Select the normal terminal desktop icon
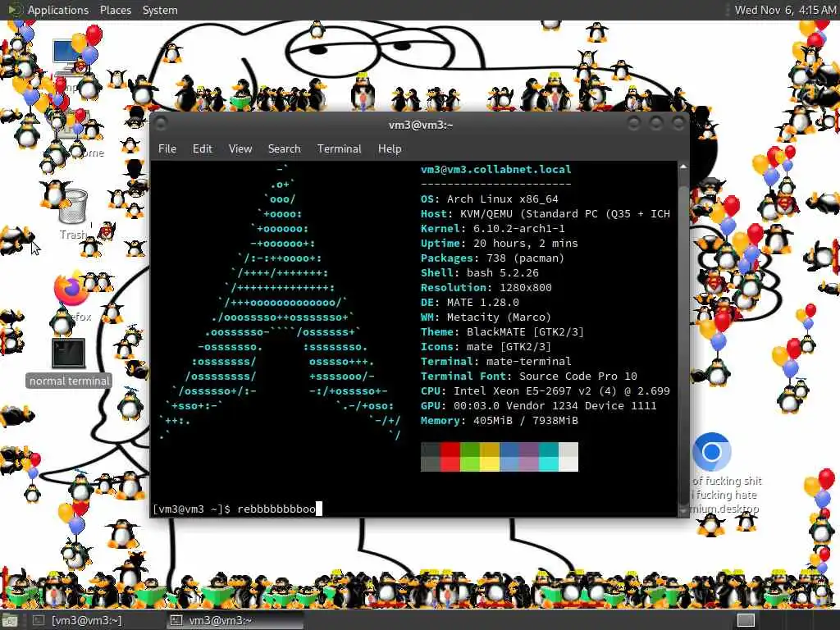 [x=69, y=354]
